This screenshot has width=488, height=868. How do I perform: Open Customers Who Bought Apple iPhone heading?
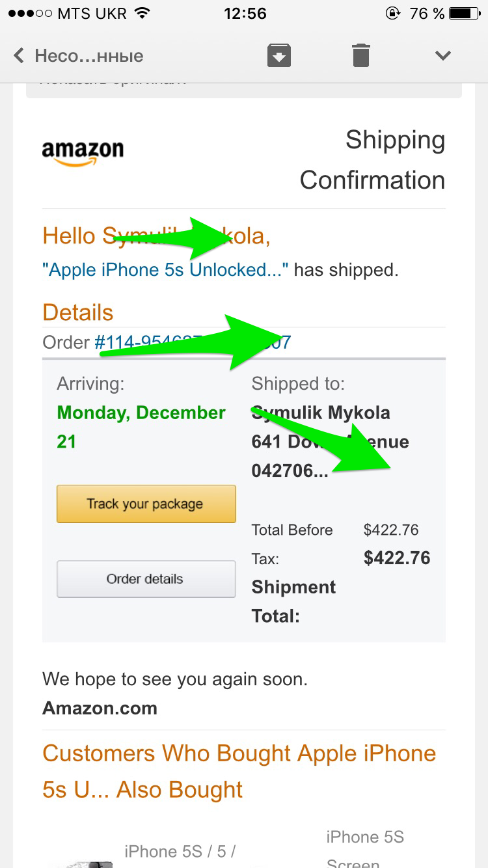pyautogui.click(x=239, y=771)
